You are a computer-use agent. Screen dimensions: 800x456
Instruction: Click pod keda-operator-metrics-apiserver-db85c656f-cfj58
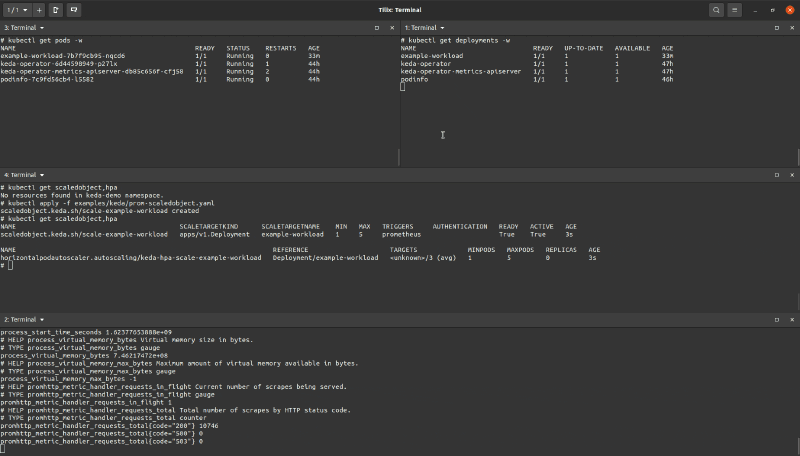[x=92, y=72]
